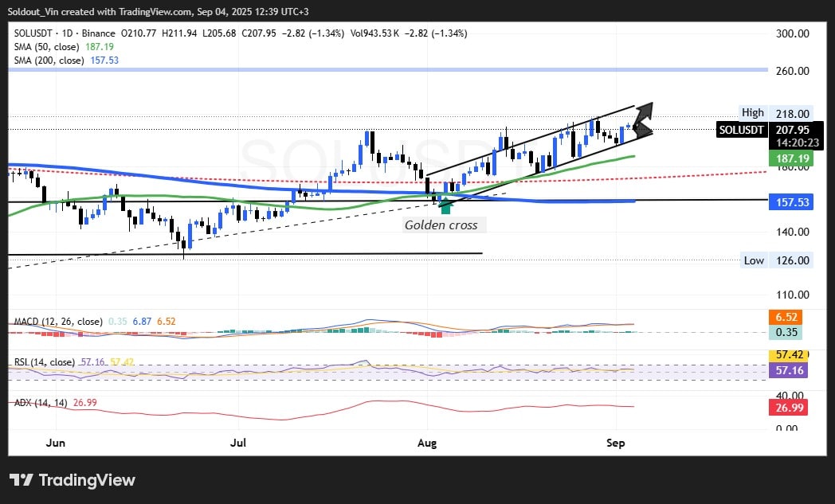
Task: Click the black zigzag projection arrow
Action: click(x=642, y=119)
